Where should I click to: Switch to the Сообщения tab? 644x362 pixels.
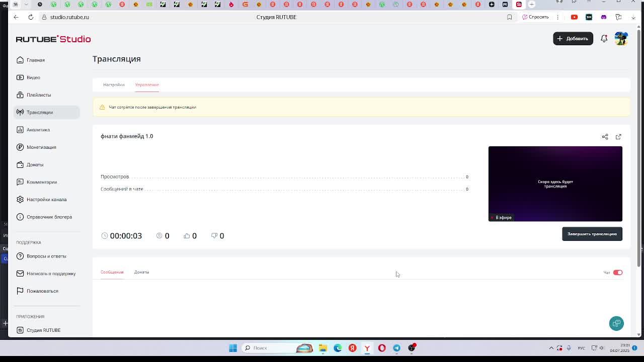coord(112,272)
